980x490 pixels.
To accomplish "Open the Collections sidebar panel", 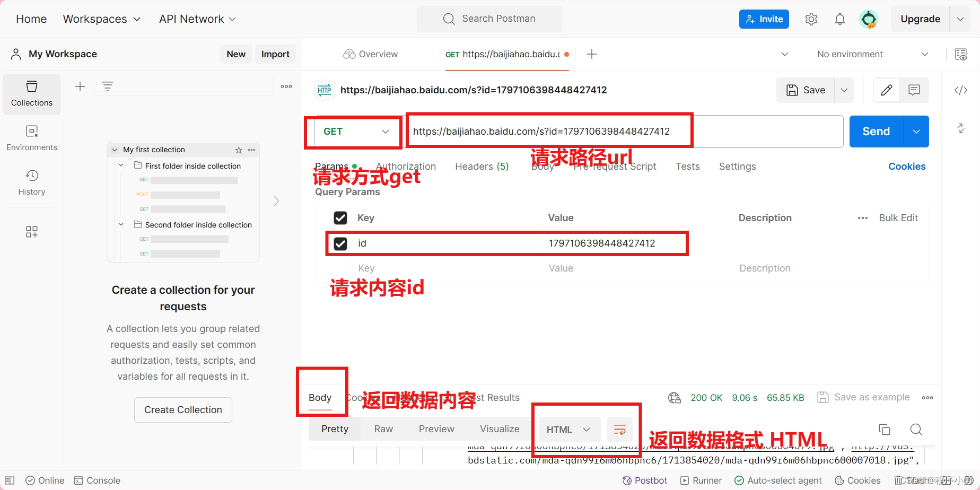I will [32, 94].
